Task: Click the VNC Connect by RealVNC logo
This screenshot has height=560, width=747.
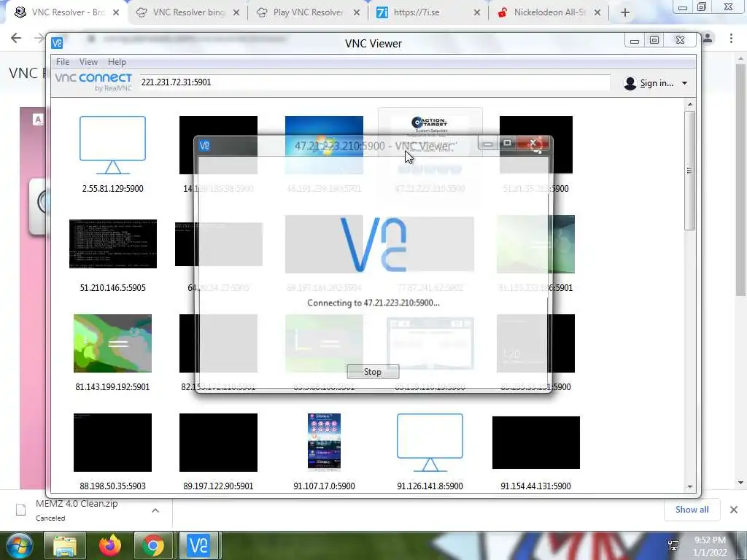Action: [x=93, y=82]
